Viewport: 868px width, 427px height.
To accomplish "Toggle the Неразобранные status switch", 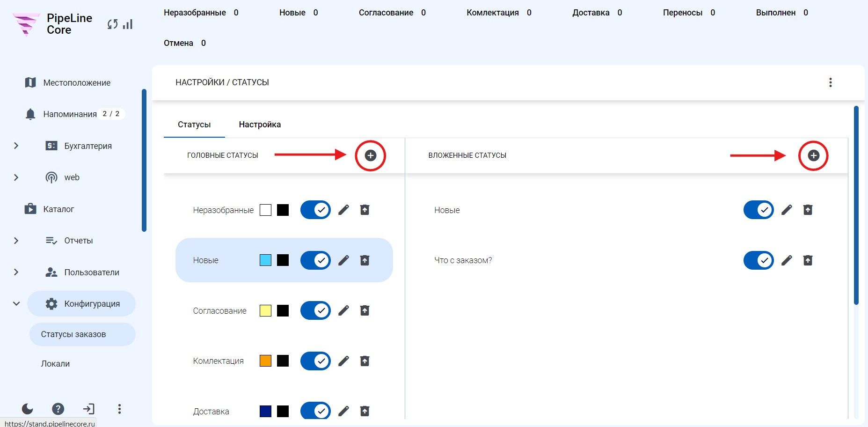I will pos(315,210).
